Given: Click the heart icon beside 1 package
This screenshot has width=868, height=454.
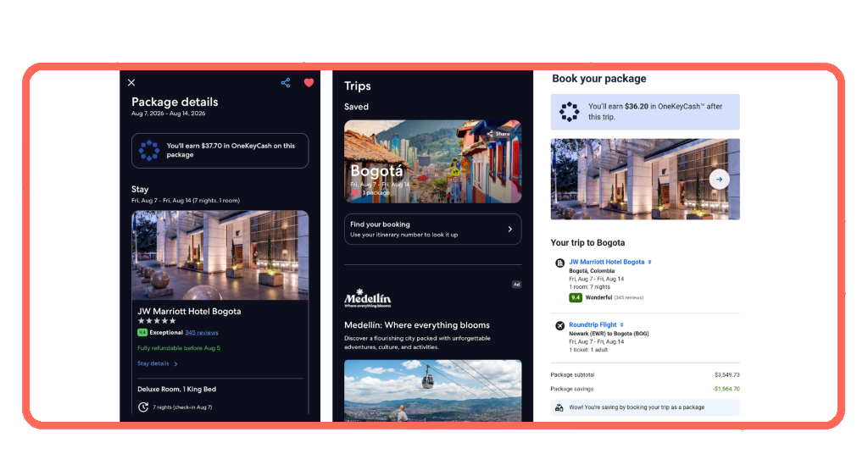Looking at the screenshot, I should click(x=355, y=192).
